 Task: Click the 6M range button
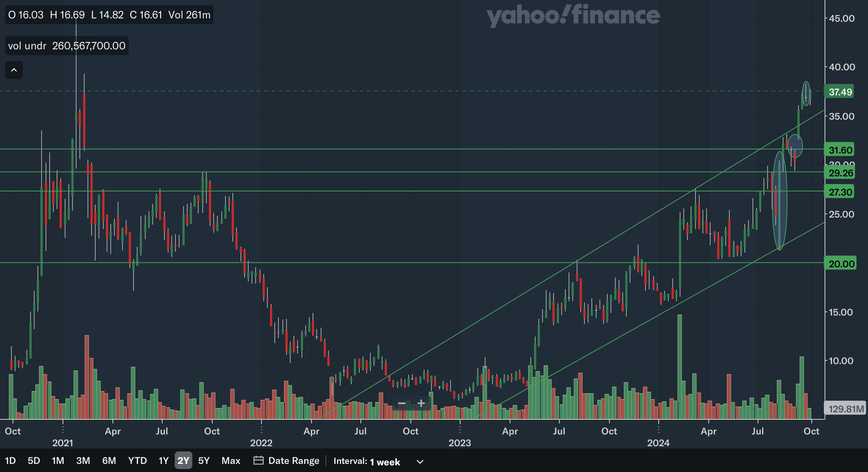109,461
